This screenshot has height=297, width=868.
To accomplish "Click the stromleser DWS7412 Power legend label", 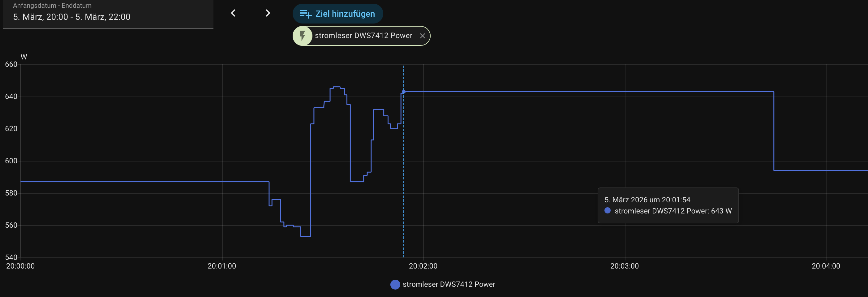I will point(449,285).
